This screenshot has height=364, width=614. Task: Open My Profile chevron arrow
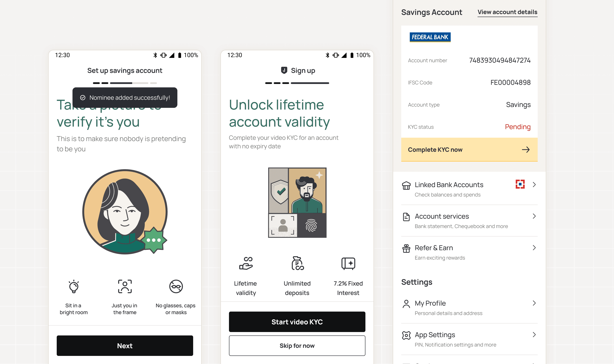pyautogui.click(x=534, y=303)
